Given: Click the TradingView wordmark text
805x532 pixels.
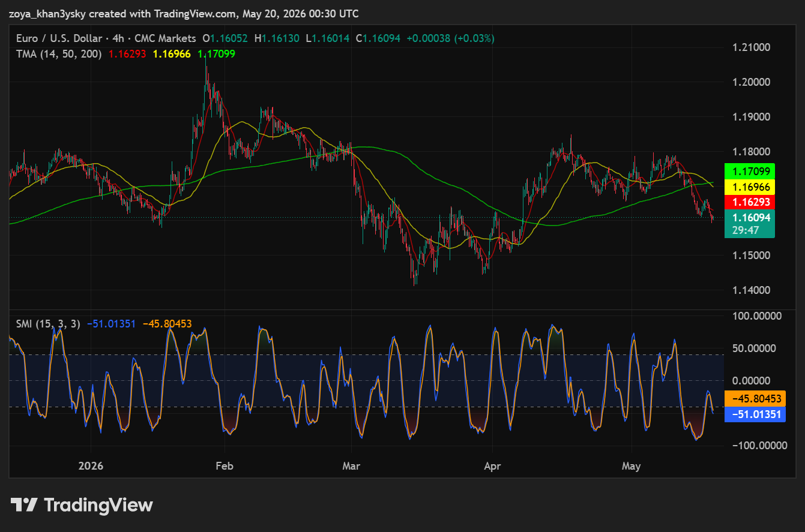Looking at the screenshot, I should point(98,505).
